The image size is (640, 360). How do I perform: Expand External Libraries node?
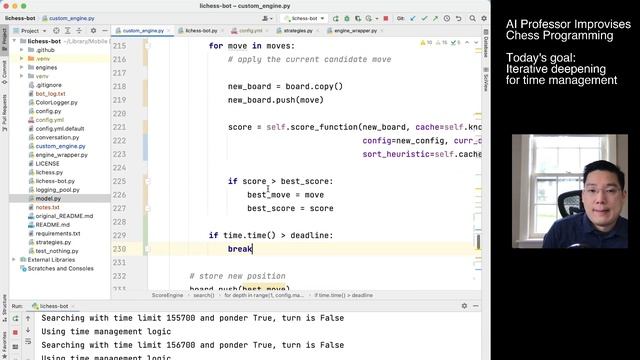15,260
